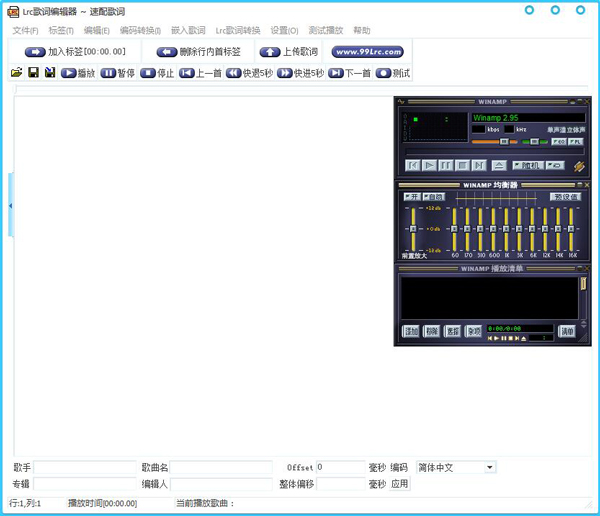Click the Winamp main stop button
This screenshot has height=516, width=600.
(x=462, y=165)
